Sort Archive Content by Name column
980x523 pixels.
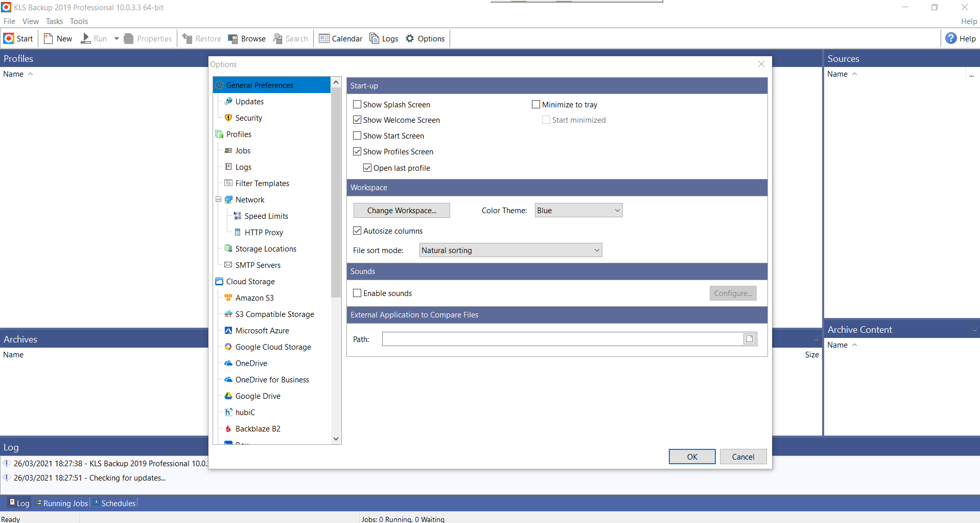(x=842, y=345)
